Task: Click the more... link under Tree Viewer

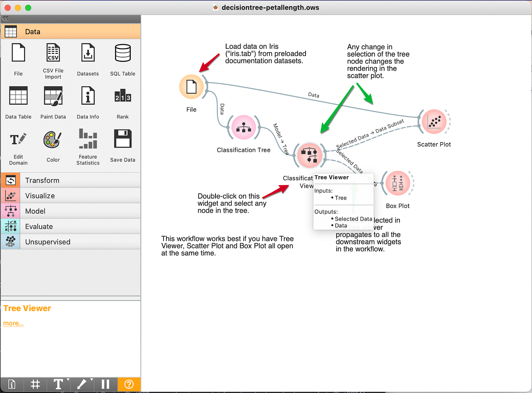Action: (x=13, y=323)
